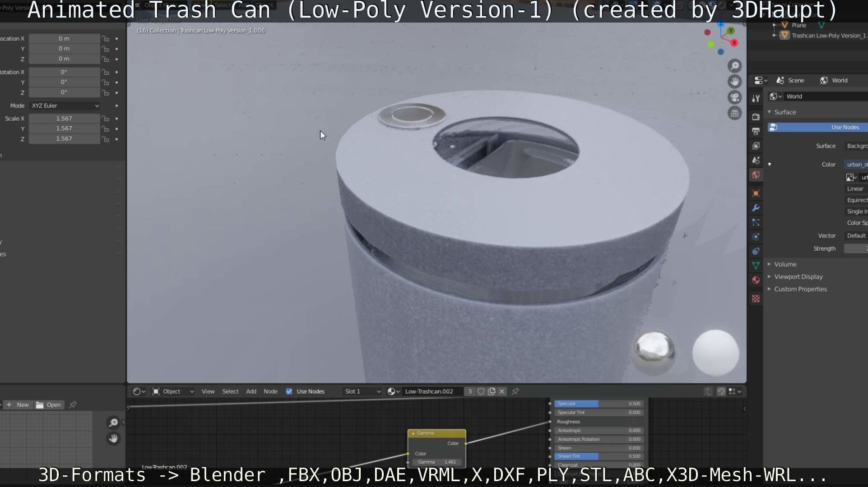Open the Material properties tab
Viewport: 868px width, 487px height.
click(756, 280)
